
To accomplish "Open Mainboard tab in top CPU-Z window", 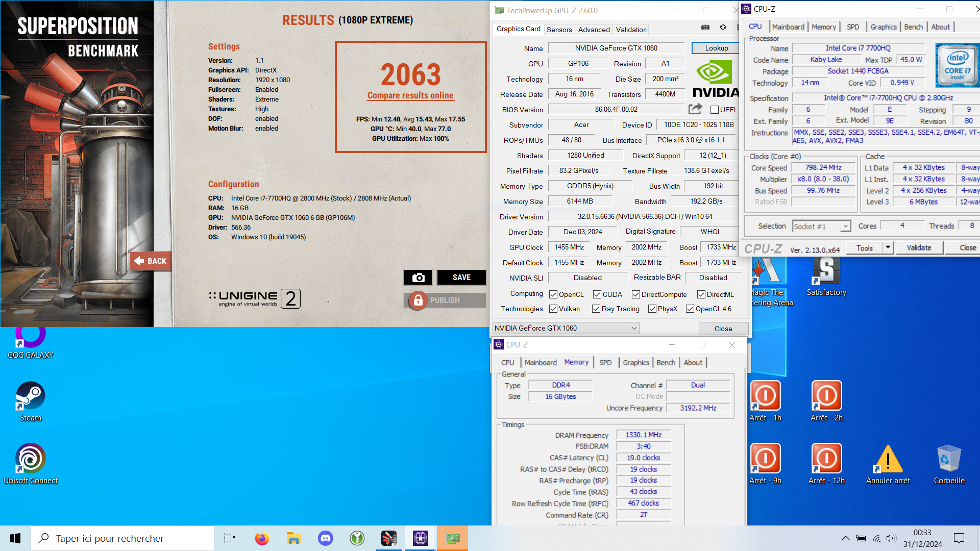I will 788,27.
